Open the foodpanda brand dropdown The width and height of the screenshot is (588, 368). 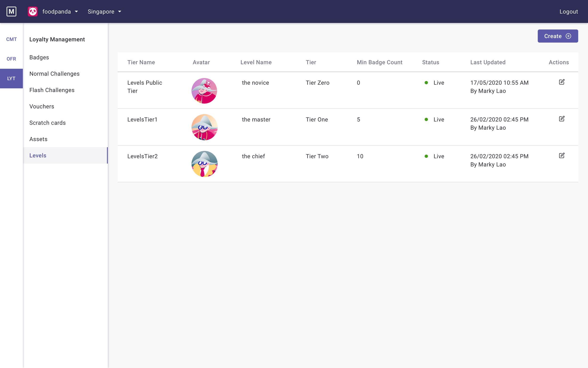tap(60, 12)
